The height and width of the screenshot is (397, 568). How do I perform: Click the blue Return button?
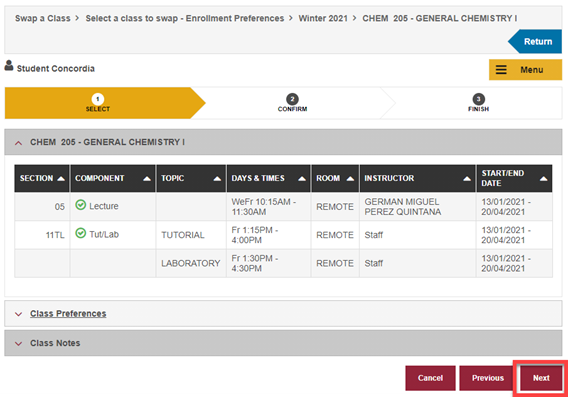point(535,41)
